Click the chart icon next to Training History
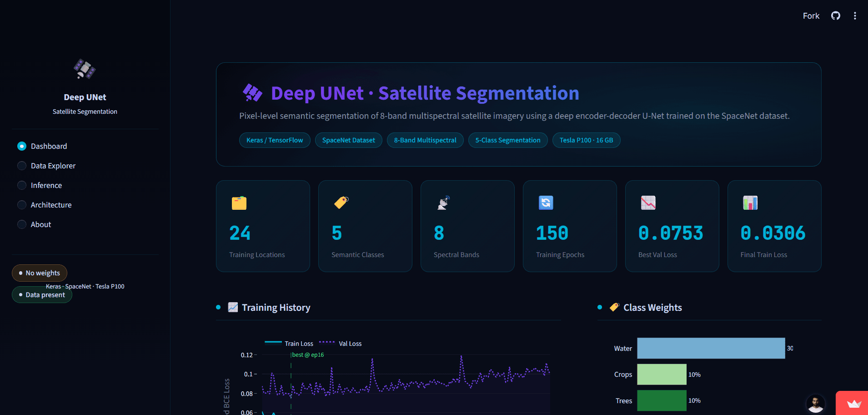The width and height of the screenshot is (868, 415). click(233, 307)
